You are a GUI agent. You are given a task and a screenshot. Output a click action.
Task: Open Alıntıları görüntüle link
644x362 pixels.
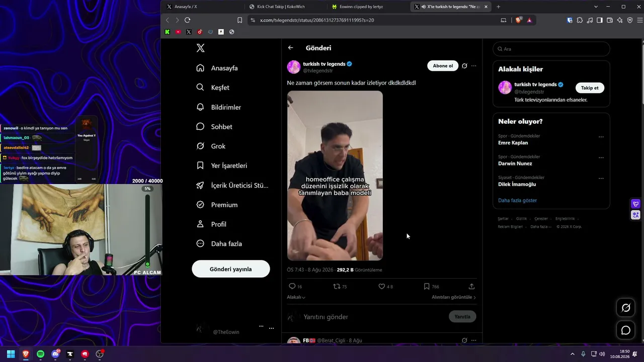pos(454,297)
